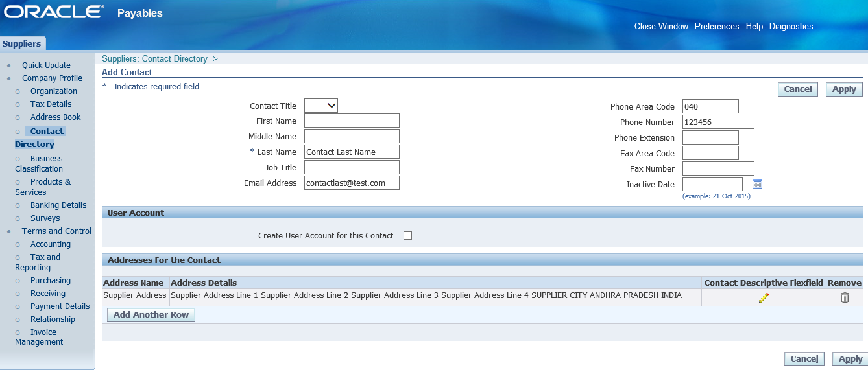Click the bottom Cancel button
Image resolution: width=868 pixels, height=370 pixels.
pyautogui.click(x=804, y=359)
